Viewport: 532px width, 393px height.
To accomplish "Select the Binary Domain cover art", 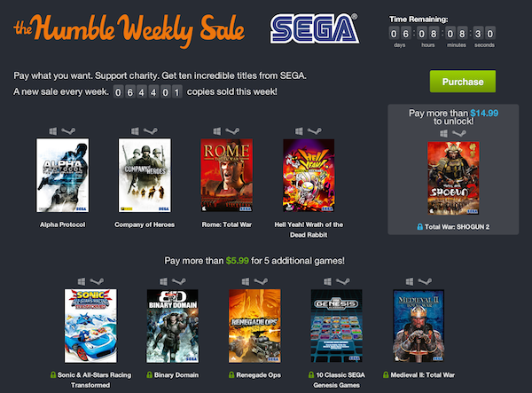I will point(173,326).
